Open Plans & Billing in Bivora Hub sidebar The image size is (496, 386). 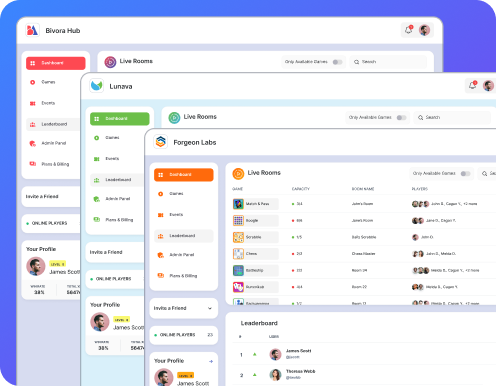coord(53,164)
